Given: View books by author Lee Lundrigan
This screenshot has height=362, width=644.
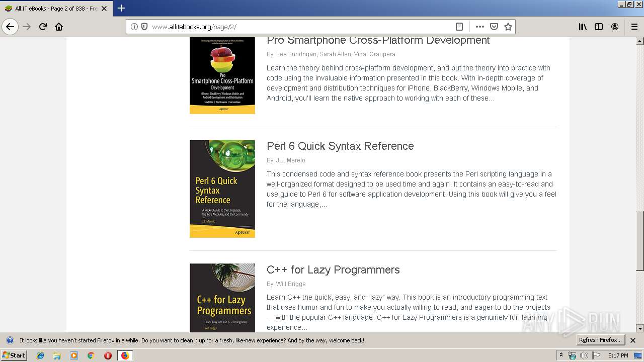Looking at the screenshot, I should pyautogui.click(x=296, y=54).
